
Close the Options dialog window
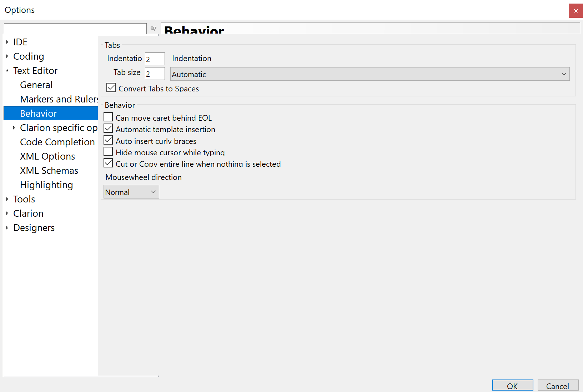pyautogui.click(x=576, y=11)
